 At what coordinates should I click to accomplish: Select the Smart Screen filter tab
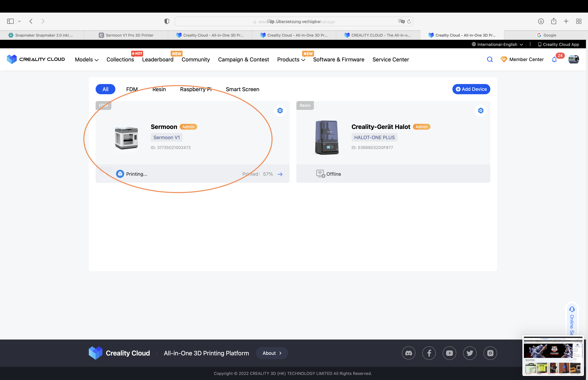point(242,89)
